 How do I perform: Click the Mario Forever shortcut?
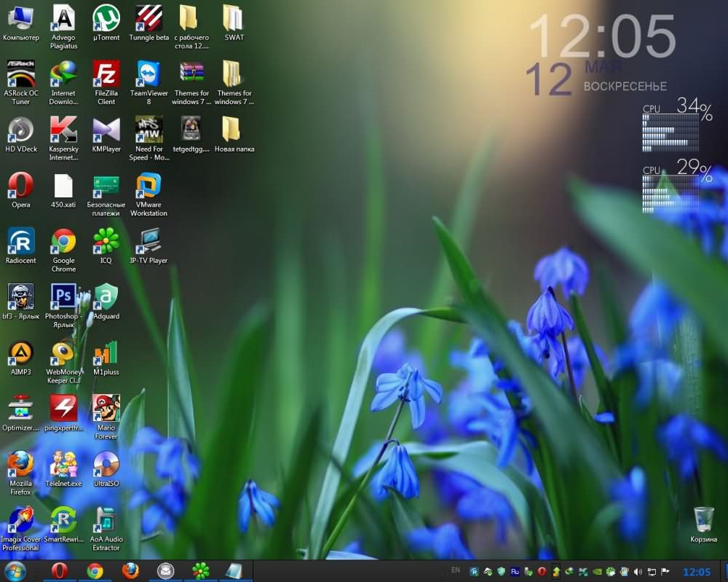pyautogui.click(x=106, y=409)
